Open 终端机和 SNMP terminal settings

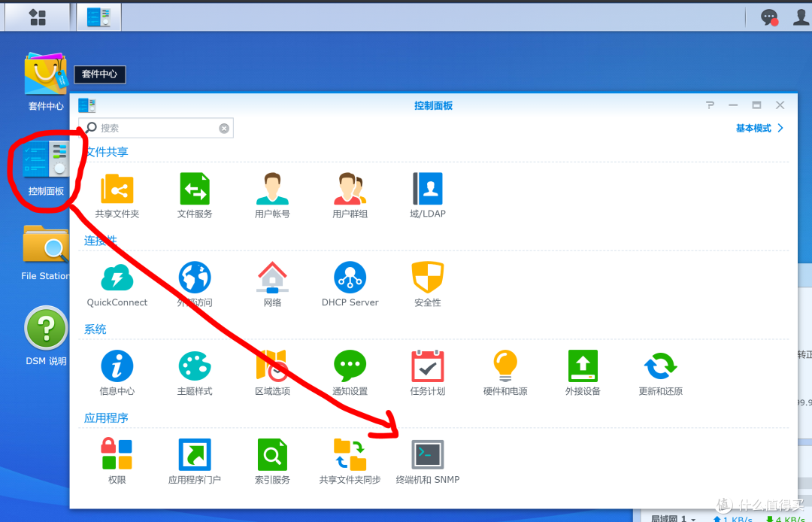(428, 461)
